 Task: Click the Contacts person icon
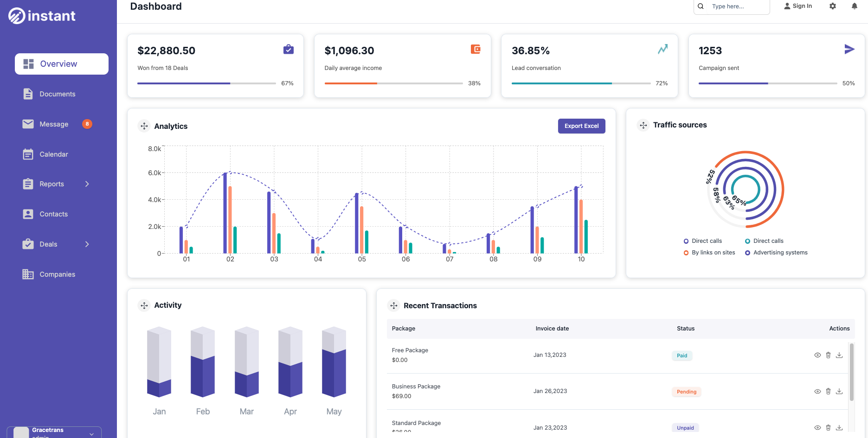click(28, 214)
